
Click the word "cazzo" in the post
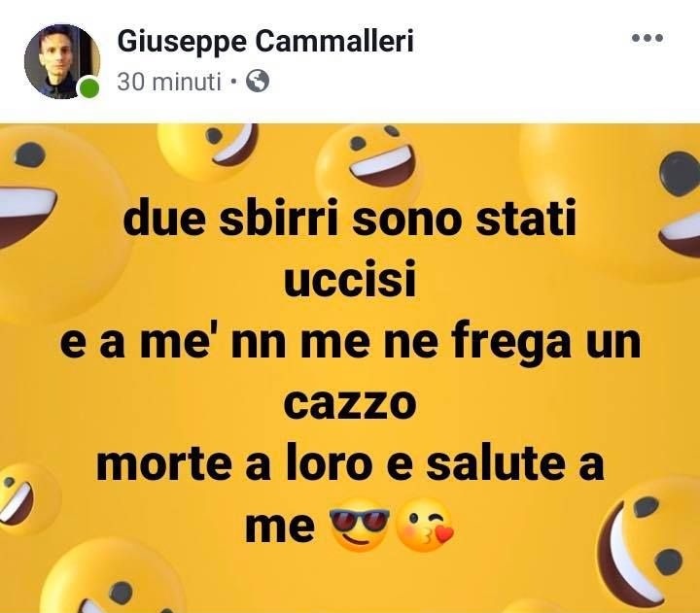[350, 403]
